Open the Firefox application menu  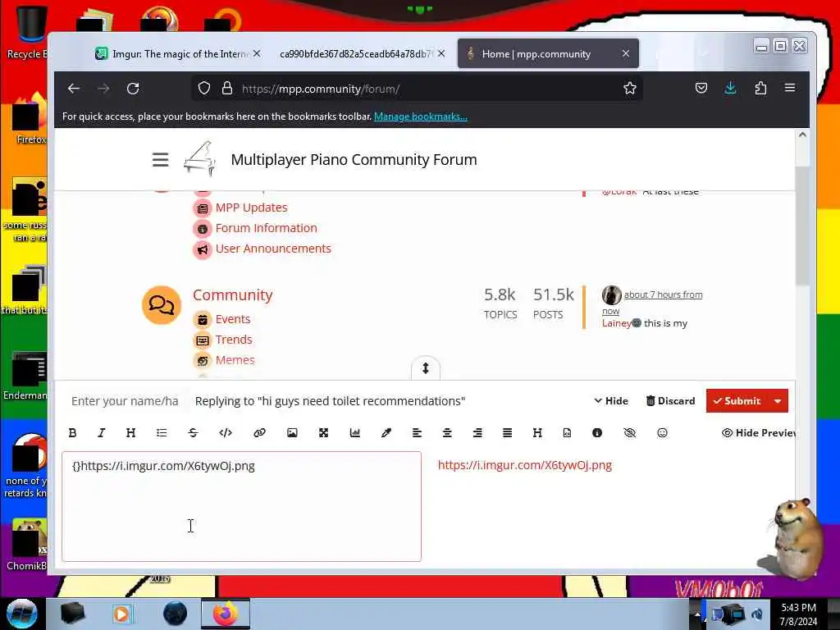pyautogui.click(x=790, y=89)
